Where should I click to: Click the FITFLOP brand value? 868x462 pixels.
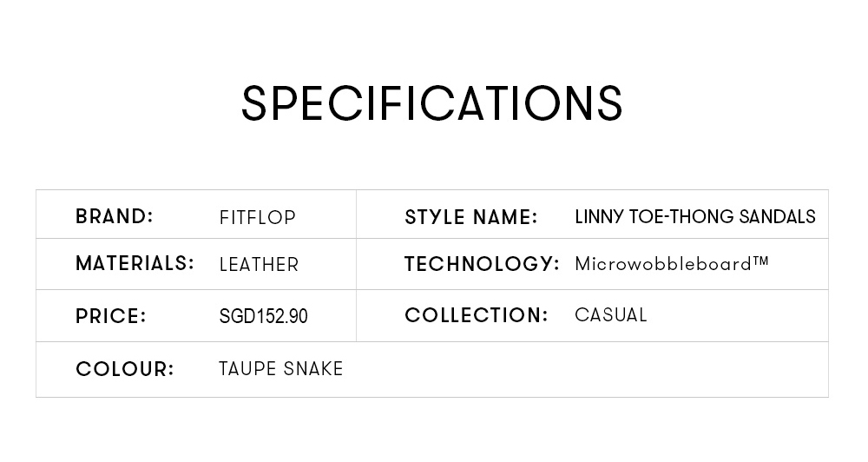click(258, 217)
